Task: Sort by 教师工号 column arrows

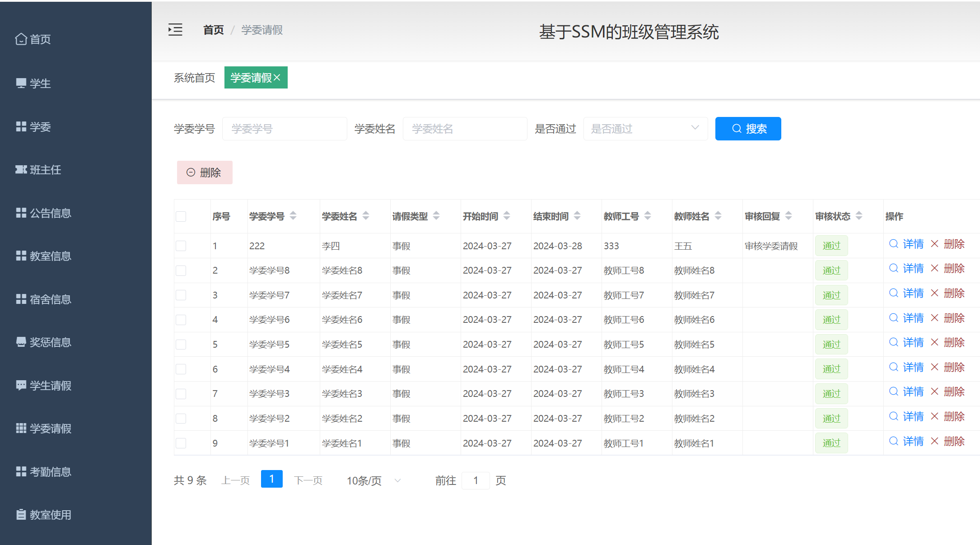Action: 648,216
